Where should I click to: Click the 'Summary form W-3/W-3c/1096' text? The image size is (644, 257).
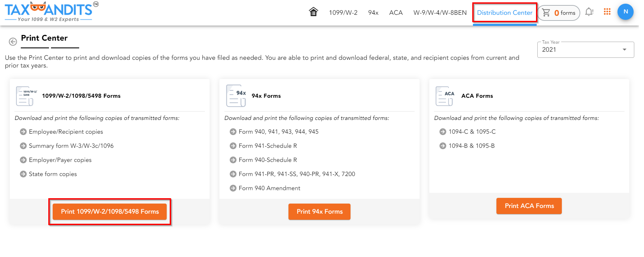(71, 146)
